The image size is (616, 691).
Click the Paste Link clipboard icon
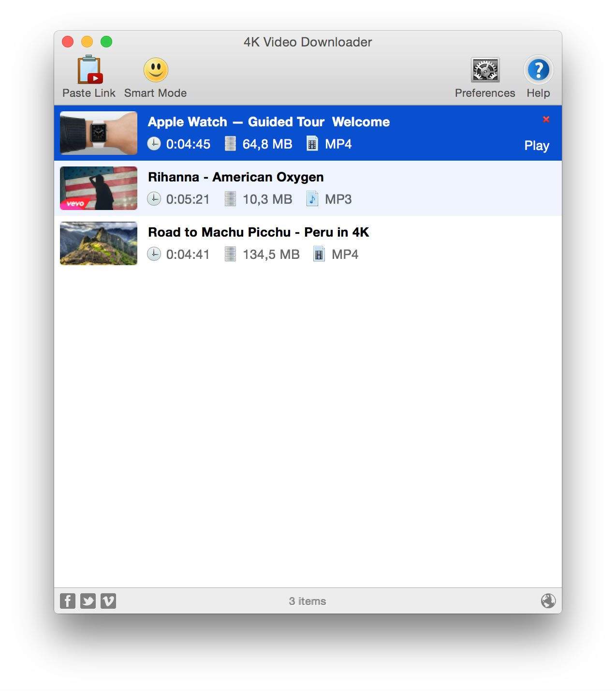(89, 71)
